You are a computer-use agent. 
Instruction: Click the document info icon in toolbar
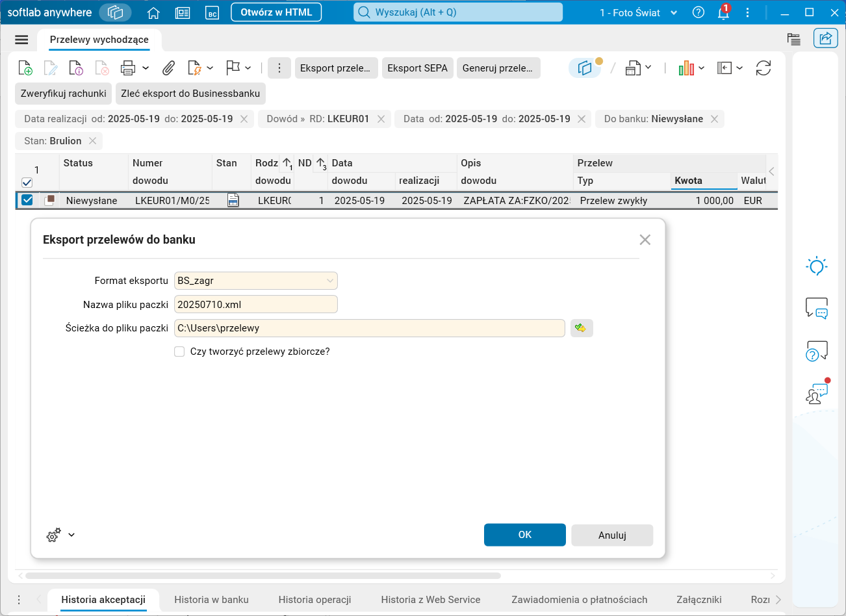tap(76, 68)
